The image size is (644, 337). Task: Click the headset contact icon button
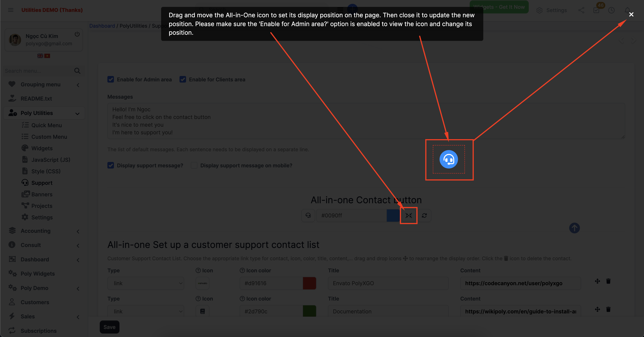308,215
